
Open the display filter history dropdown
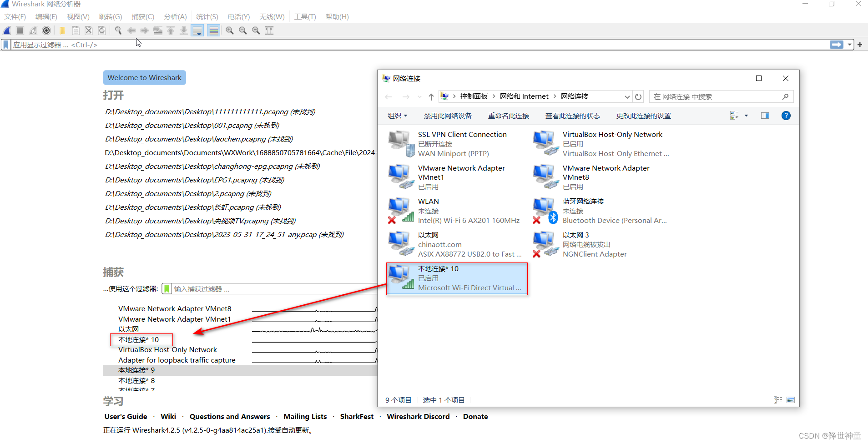[x=849, y=45]
